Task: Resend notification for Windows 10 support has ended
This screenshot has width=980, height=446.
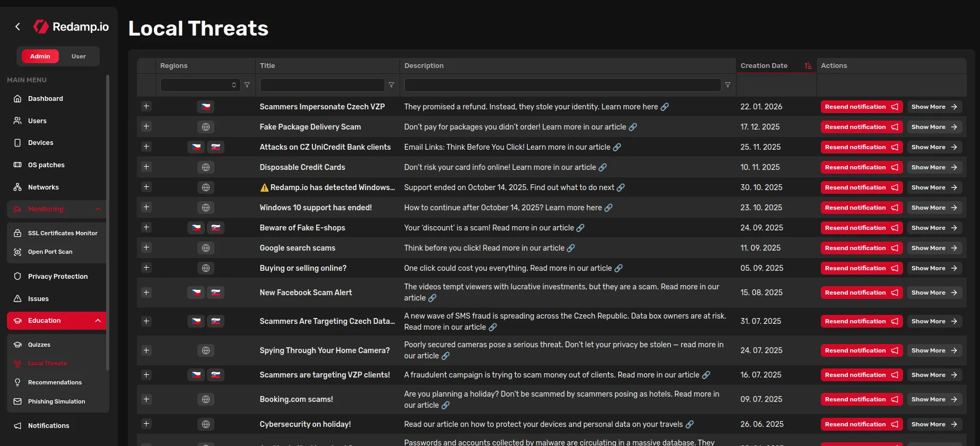Action: (861, 208)
